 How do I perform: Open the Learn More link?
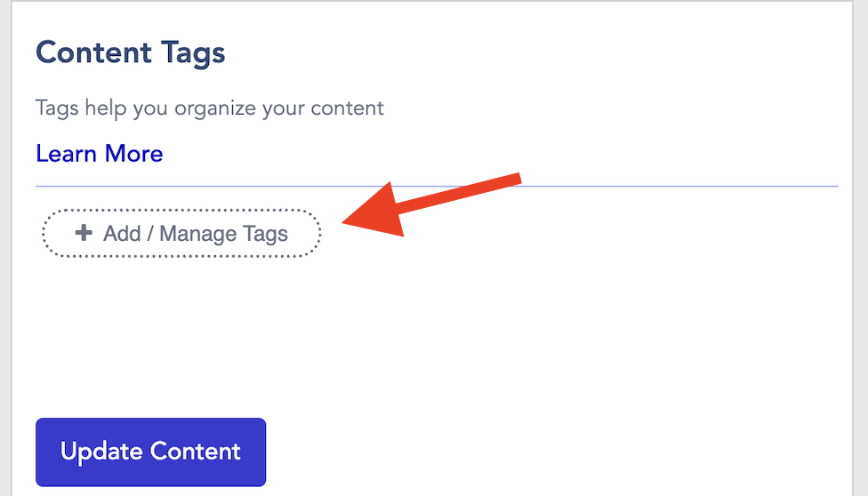pyautogui.click(x=99, y=154)
